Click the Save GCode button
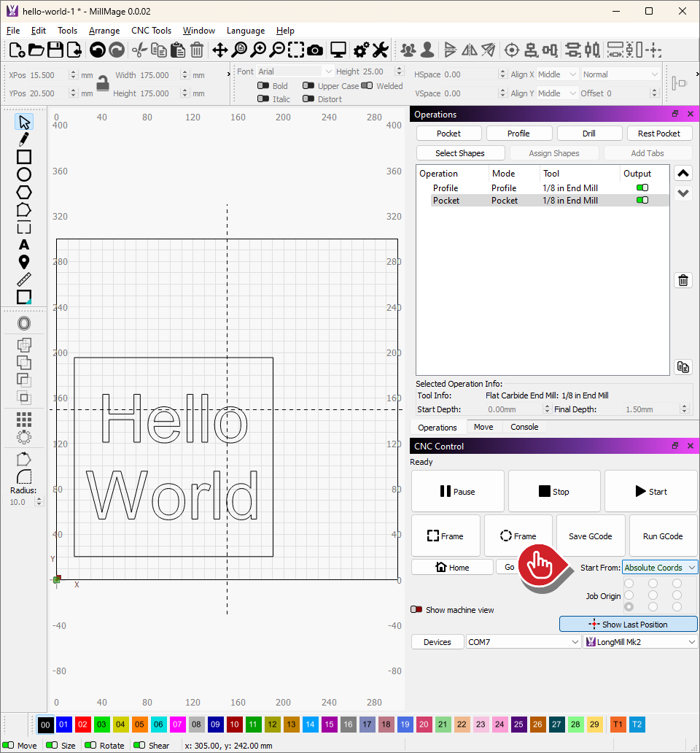The height and width of the screenshot is (753, 700). 590,536
